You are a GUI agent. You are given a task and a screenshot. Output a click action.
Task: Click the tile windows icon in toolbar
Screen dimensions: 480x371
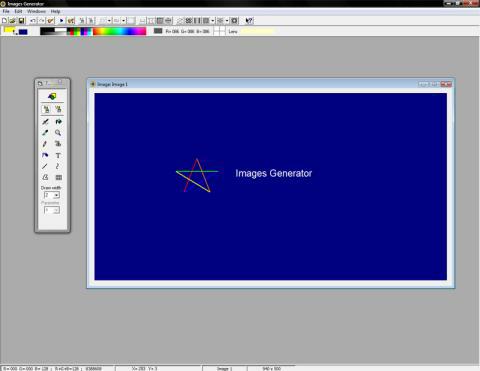pyautogui.click(x=197, y=21)
